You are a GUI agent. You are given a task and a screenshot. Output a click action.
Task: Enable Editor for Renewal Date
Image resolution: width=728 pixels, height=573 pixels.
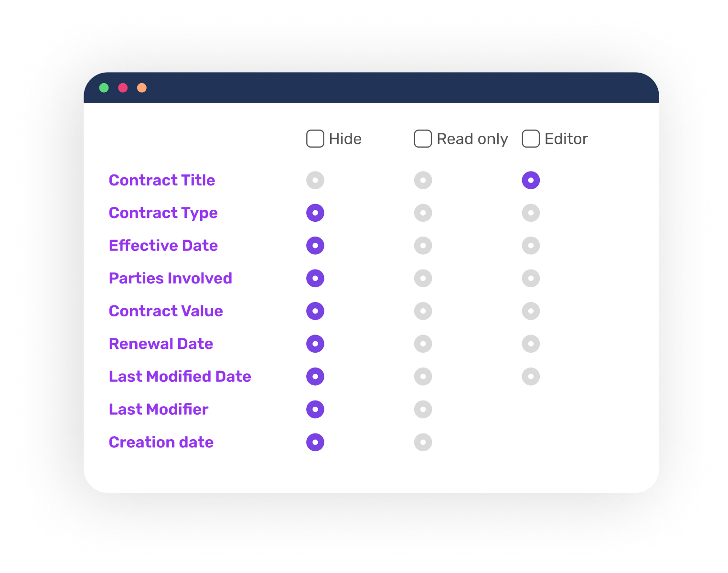[x=530, y=344]
